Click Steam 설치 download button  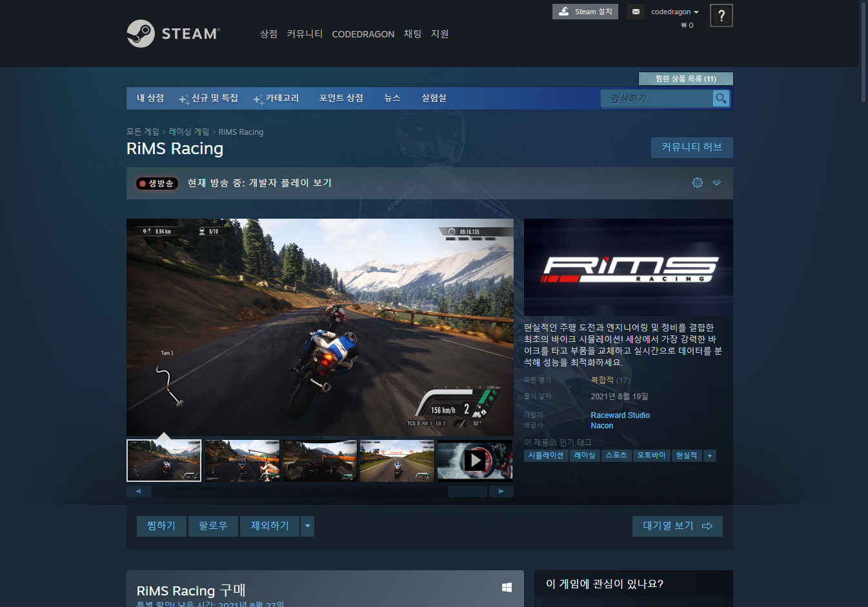[x=585, y=12]
